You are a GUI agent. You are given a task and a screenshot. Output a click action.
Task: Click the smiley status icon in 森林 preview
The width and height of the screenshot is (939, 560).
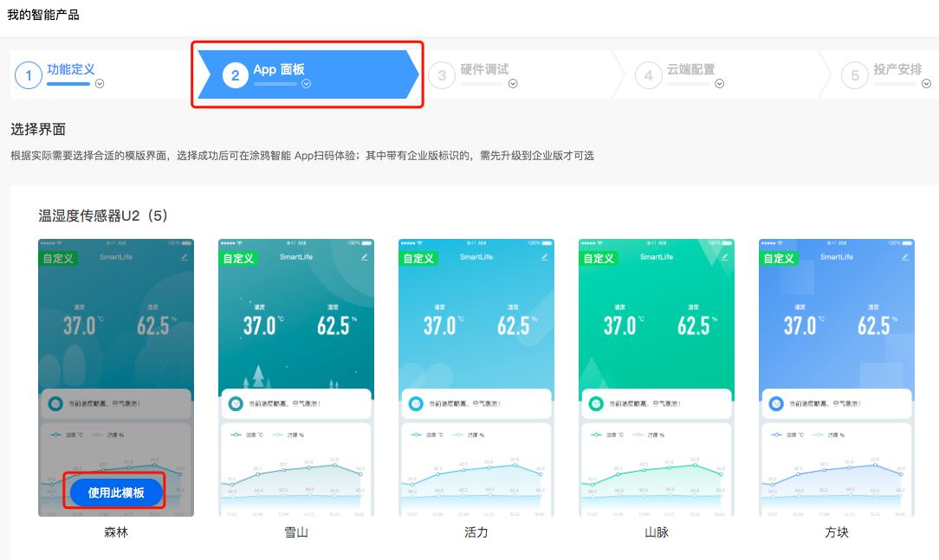tap(57, 402)
